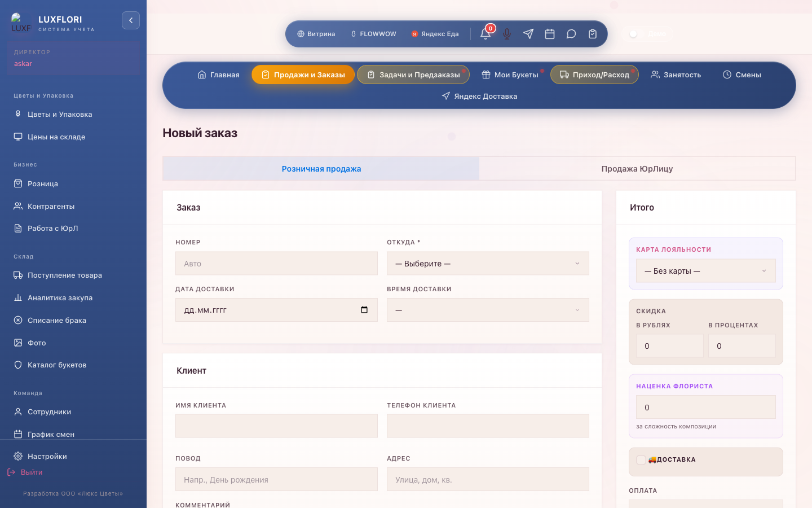Open the calendar icon in top bar
Screen dimensions: 812x508
click(550, 34)
